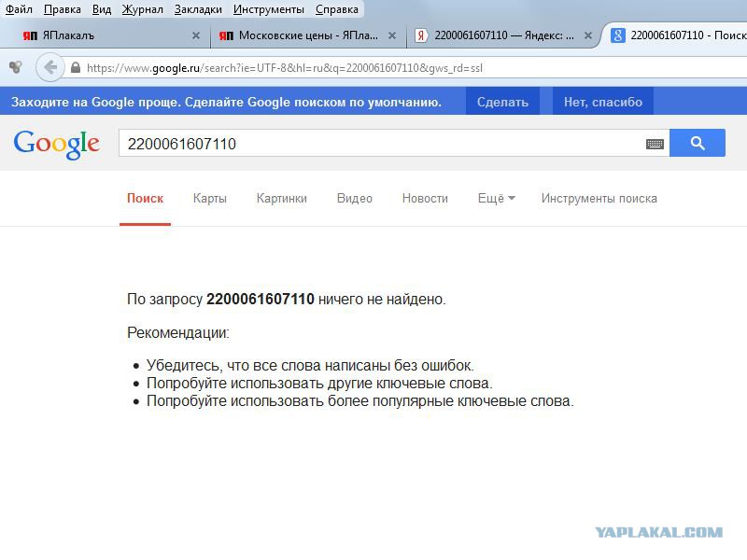Close the ЯПлакалъ tab
Image resolution: width=747 pixels, height=560 pixels.
[x=196, y=35]
